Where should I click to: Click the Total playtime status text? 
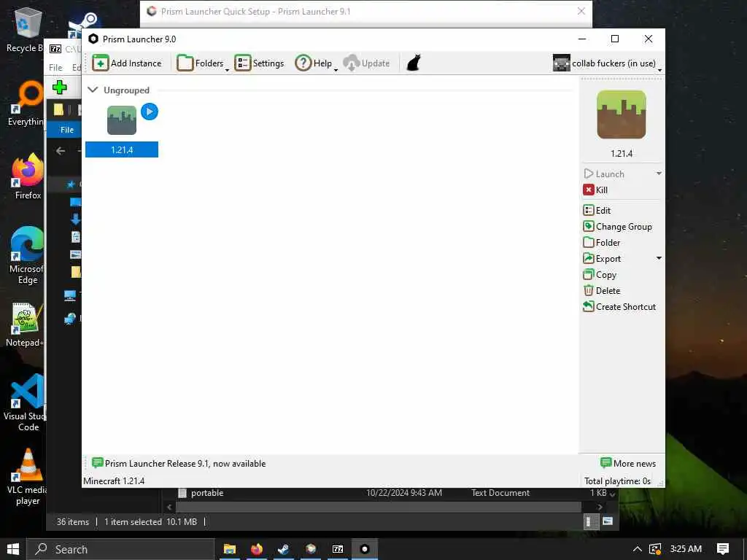click(617, 481)
